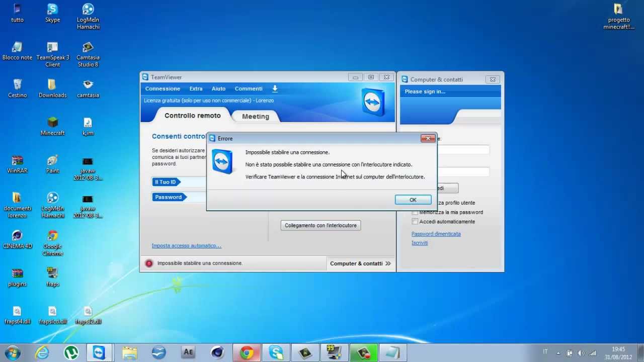The height and width of the screenshot is (362, 644).
Task: Select the Downloads folder desktop icon
Action: click(x=52, y=88)
